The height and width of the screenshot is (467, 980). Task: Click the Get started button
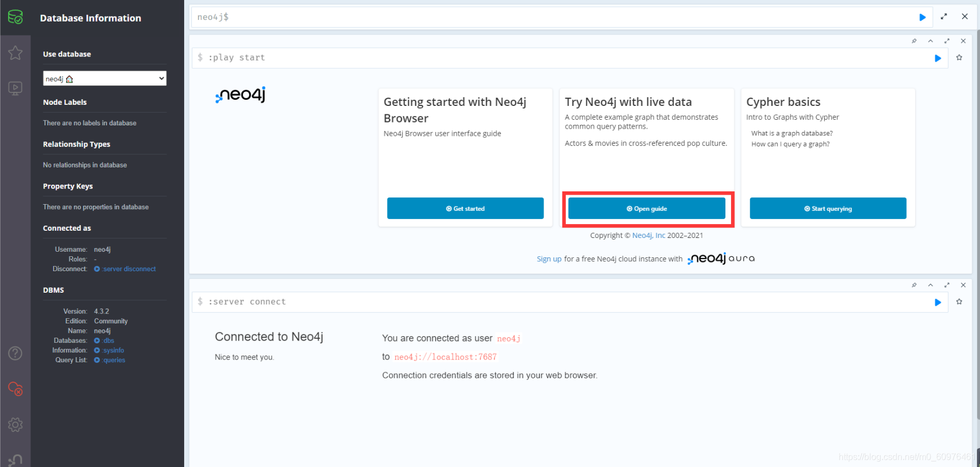[x=465, y=209]
